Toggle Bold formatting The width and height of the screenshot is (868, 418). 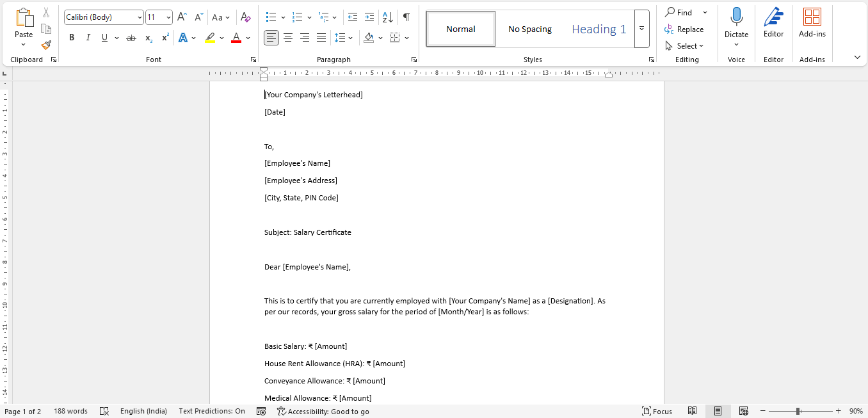[72, 38]
